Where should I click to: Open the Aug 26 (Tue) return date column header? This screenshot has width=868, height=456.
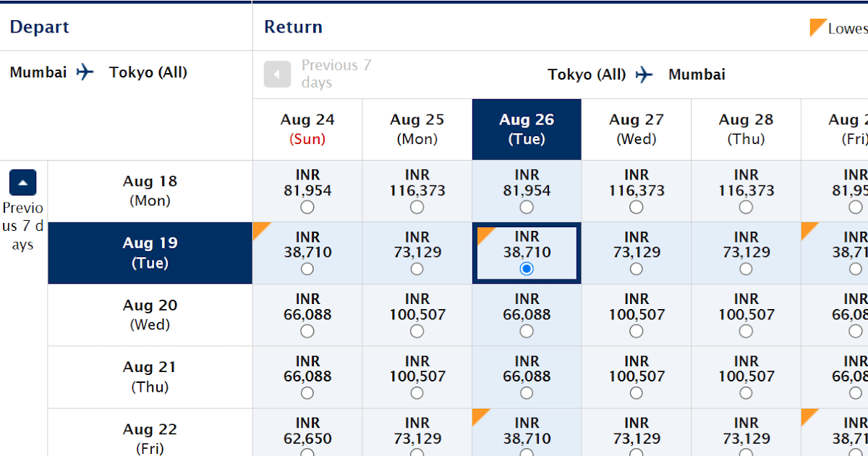[x=527, y=130]
